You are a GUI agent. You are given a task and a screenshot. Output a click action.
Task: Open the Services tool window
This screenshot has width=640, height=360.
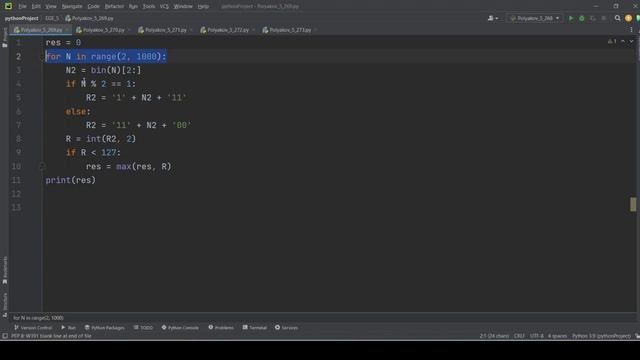coord(287,327)
